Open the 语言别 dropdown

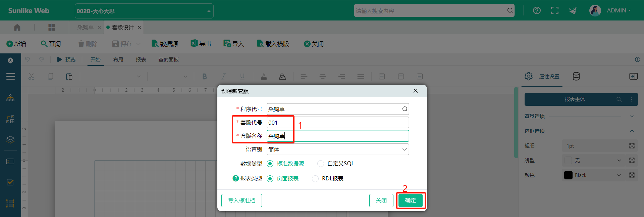coord(337,149)
